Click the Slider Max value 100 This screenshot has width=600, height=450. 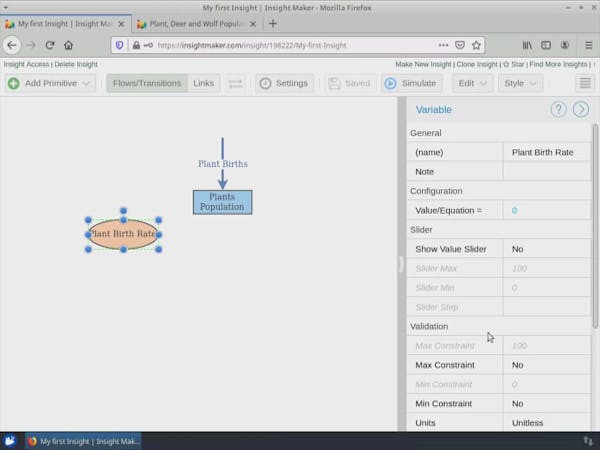tap(547, 268)
